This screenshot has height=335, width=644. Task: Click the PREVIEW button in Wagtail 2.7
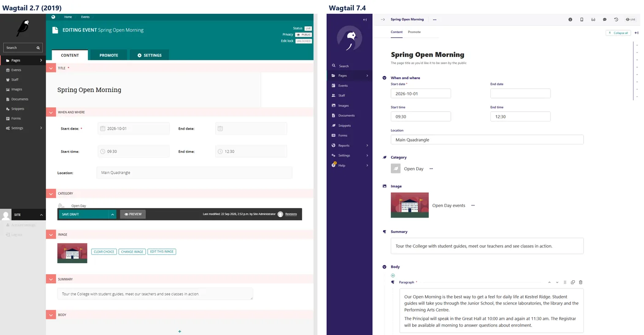(133, 214)
